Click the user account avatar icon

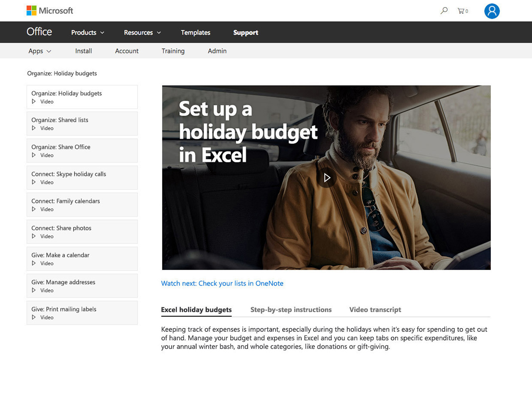pos(492,11)
